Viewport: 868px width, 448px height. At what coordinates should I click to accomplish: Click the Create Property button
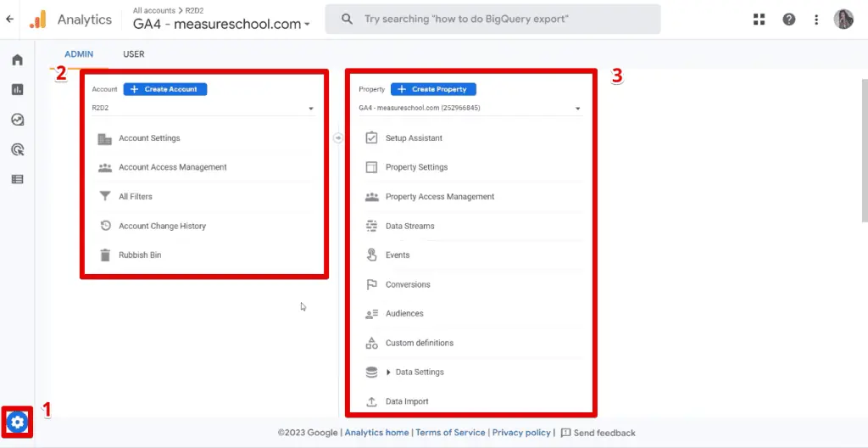point(434,89)
